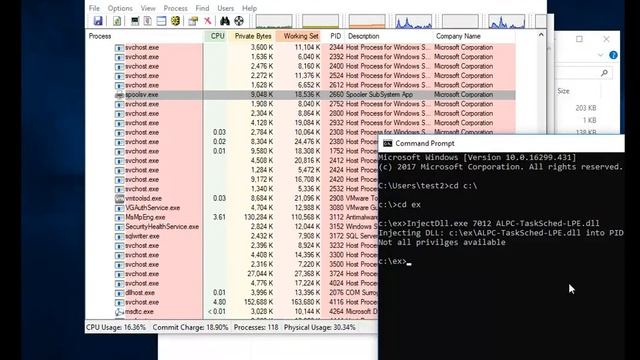This screenshot has width=640, height=360.
Task: Click the Save toolbar icon in Process Explorer
Action: click(98, 21)
